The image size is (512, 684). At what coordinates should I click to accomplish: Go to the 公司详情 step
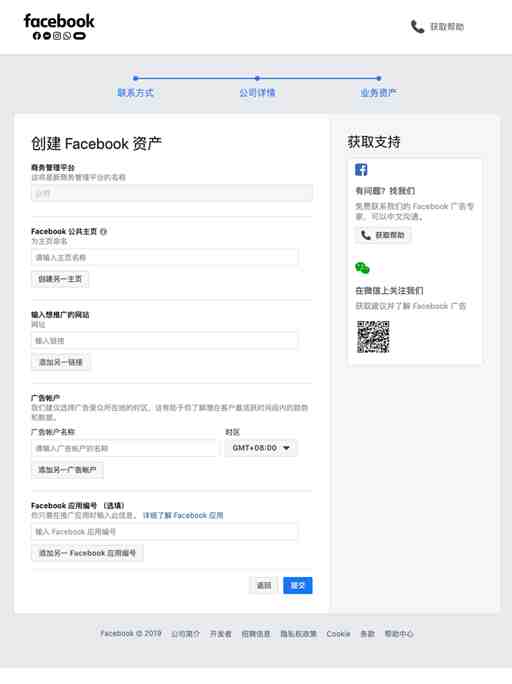(x=257, y=92)
